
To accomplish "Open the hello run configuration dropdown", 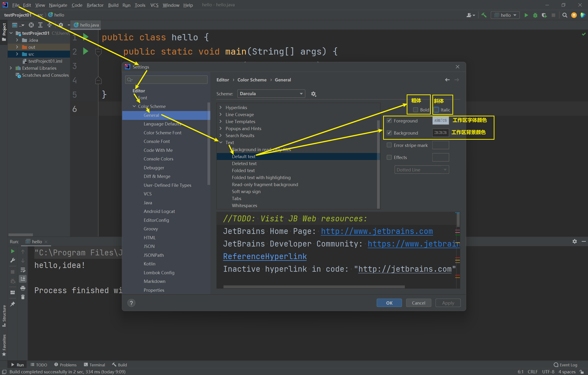I will coord(505,15).
